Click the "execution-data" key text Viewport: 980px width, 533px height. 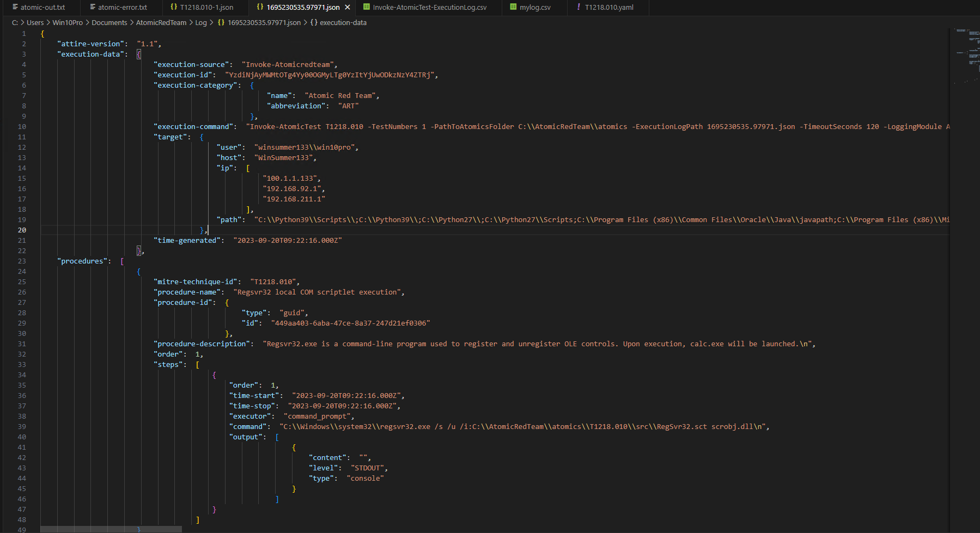tap(92, 54)
